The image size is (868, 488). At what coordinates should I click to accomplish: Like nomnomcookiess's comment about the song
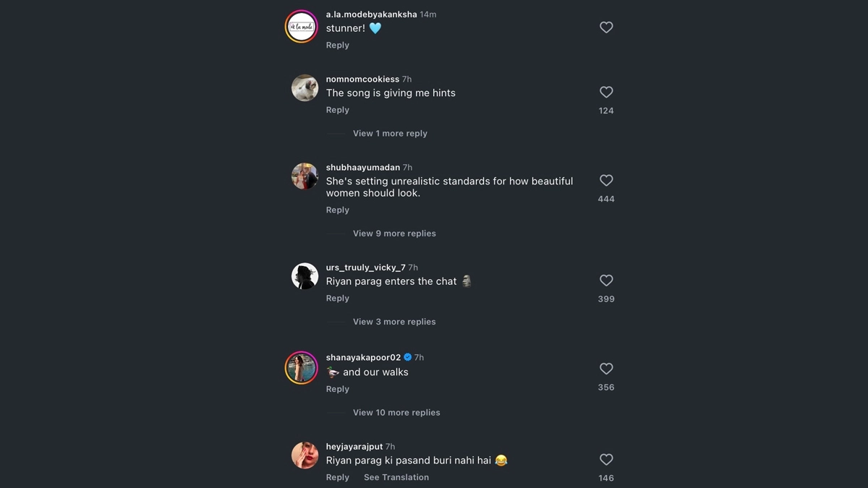point(606,93)
